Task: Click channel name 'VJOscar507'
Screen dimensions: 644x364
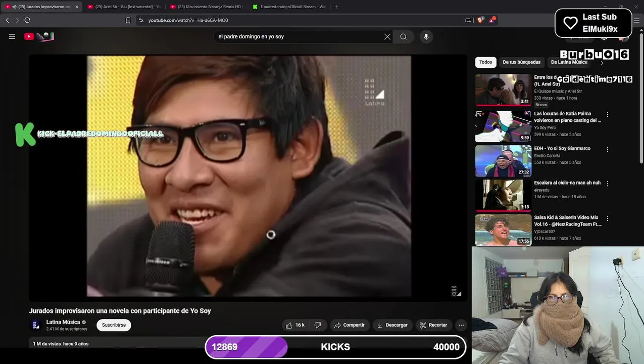Action: (x=544, y=232)
